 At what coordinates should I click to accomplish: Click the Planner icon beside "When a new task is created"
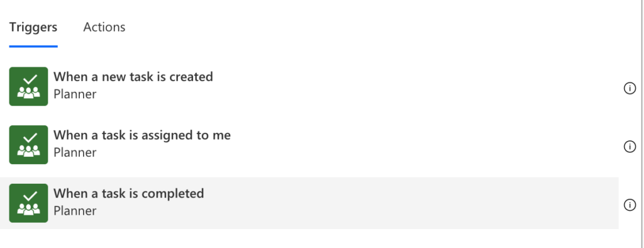(28, 86)
